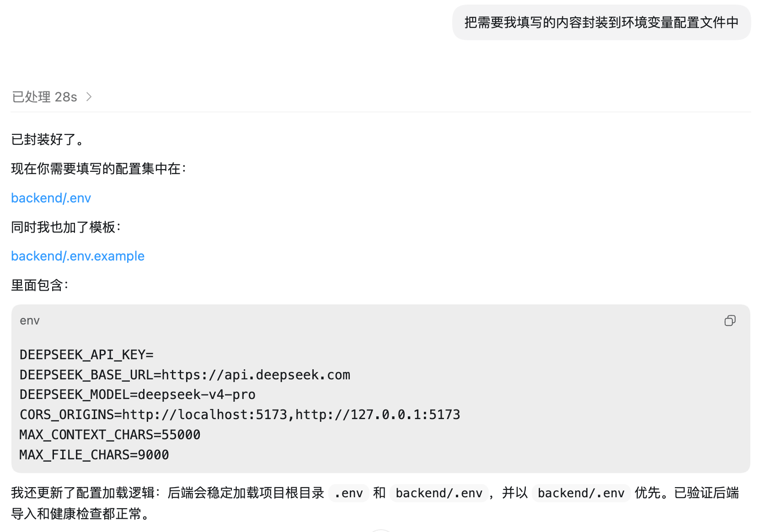Click the "现在你需要填写的配置集中在" sentence
The width and height of the screenshot is (759, 532).
point(98,169)
